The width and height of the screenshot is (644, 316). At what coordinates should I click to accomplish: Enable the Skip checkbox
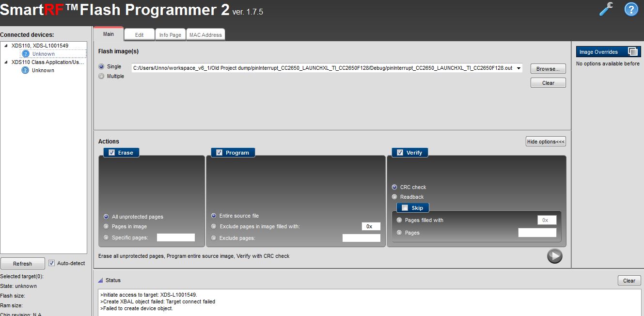point(405,208)
